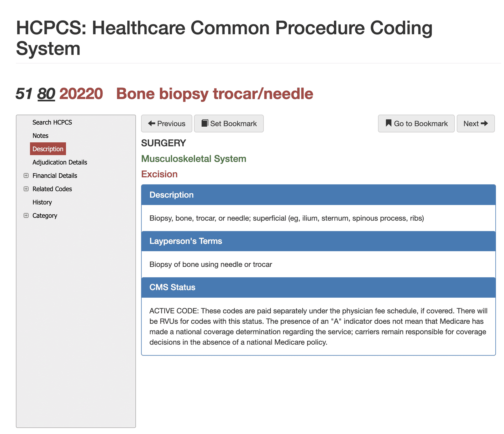Click the Layperson's Terms panel header
Screen dimensions: 504x434
(318, 241)
